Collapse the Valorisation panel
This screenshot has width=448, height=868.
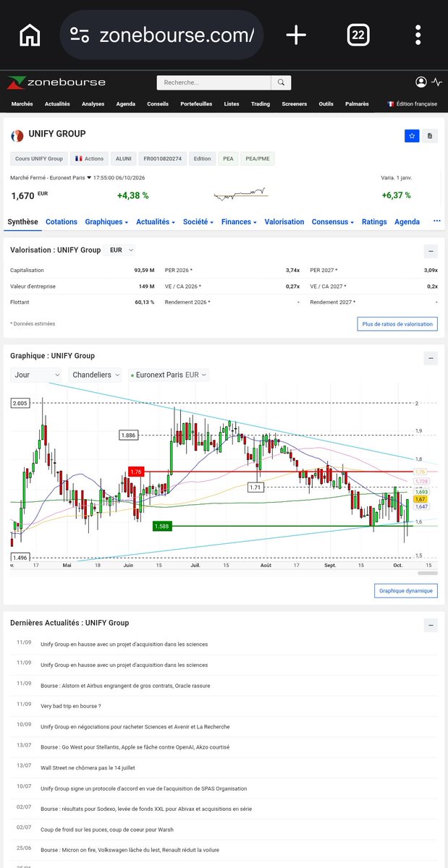coord(430,251)
